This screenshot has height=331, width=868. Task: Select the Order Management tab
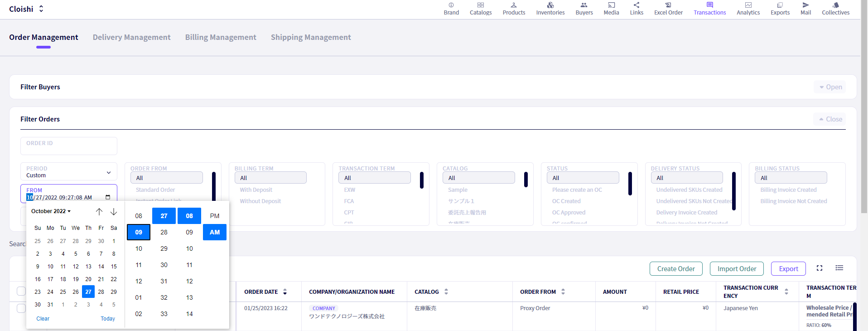pos(43,37)
